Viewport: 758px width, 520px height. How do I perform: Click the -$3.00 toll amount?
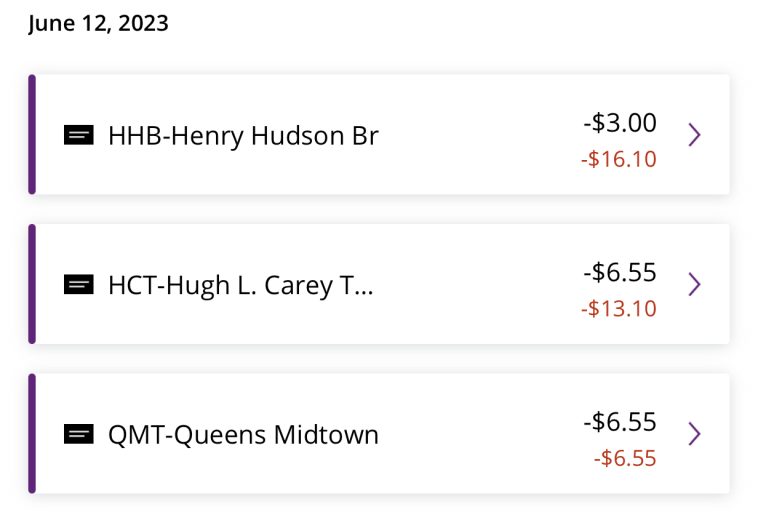[x=620, y=122]
